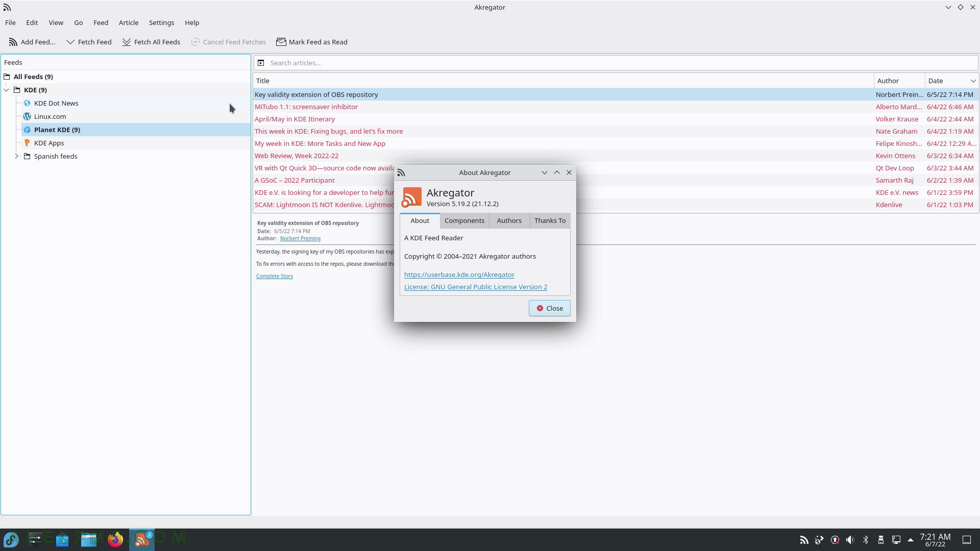Open the Settings menu
The image size is (980, 551).
coord(162,22)
